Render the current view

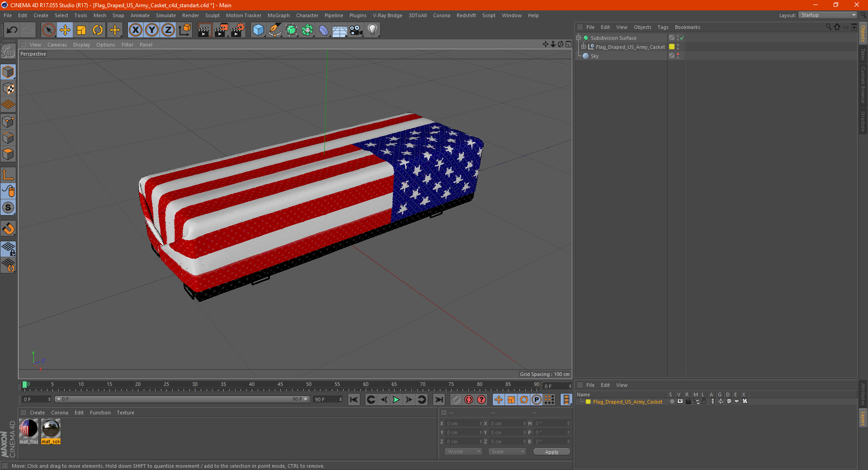click(204, 30)
